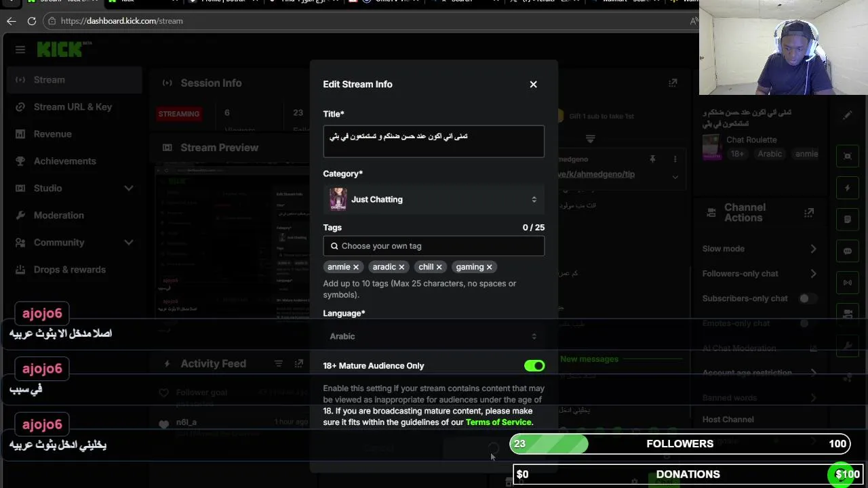Reload the dashboard page
The image size is (868, 488).
tap(31, 21)
